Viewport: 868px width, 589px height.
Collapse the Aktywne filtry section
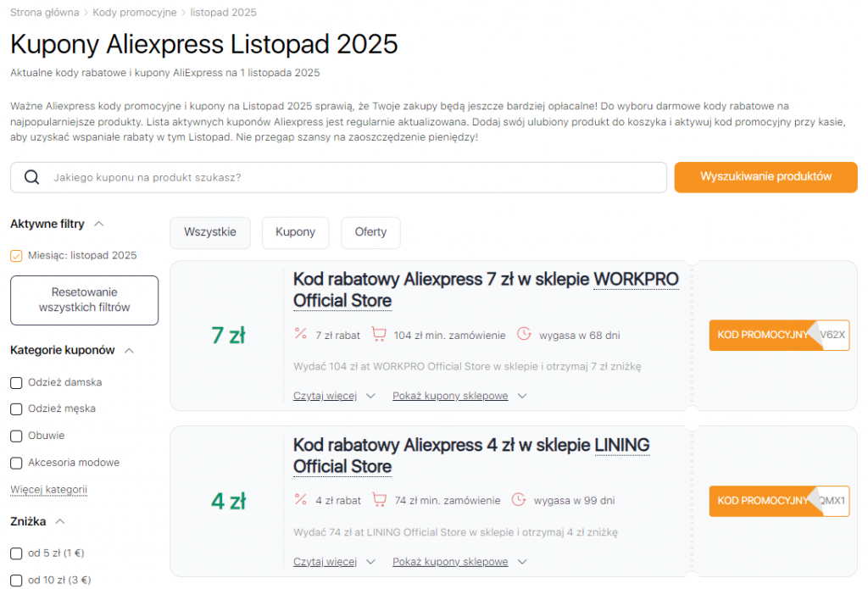pos(99,224)
